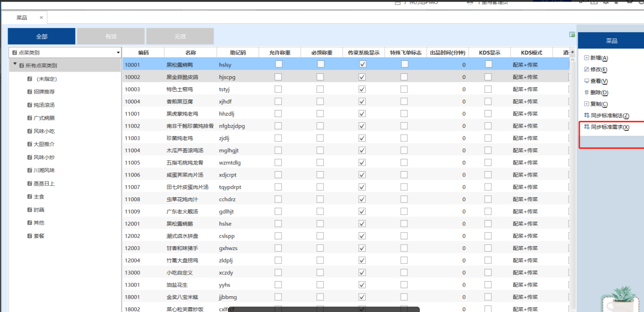This screenshot has width=644, height=312.
Task: Select 炖汤滚汤 category in the tree
Action: click(x=44, y=105)
